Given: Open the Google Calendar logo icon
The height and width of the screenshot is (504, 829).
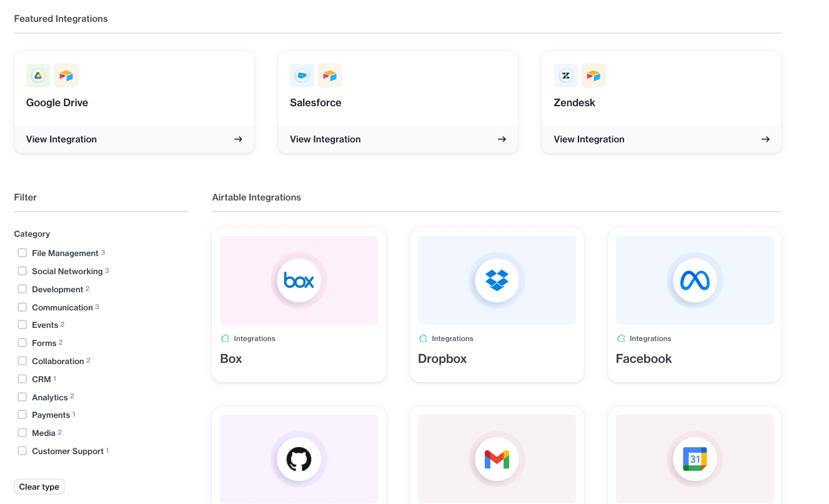Looking at the screenshot, I should point(695,460).
